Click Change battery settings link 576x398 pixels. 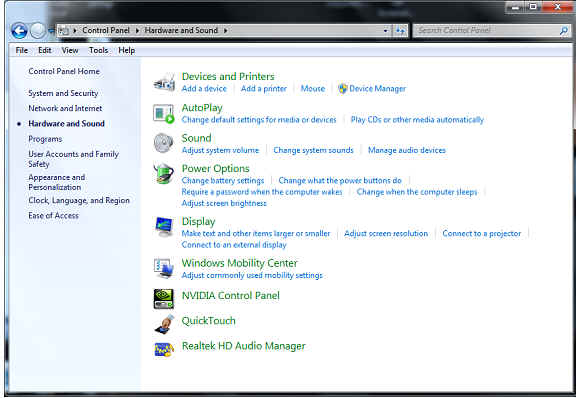click(223, 181)
